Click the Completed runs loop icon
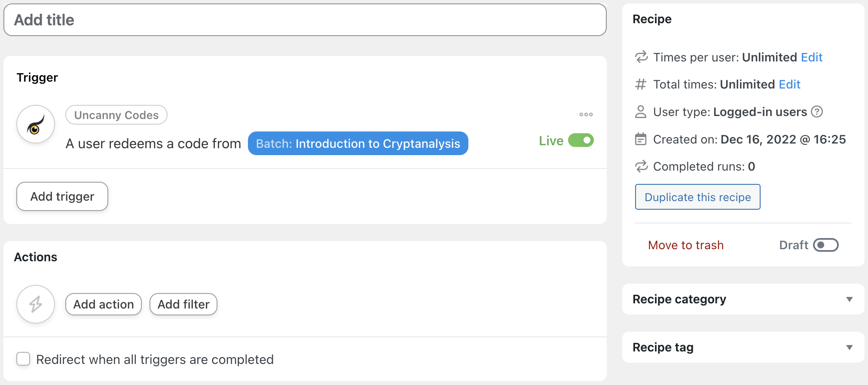 coord(641,166)
